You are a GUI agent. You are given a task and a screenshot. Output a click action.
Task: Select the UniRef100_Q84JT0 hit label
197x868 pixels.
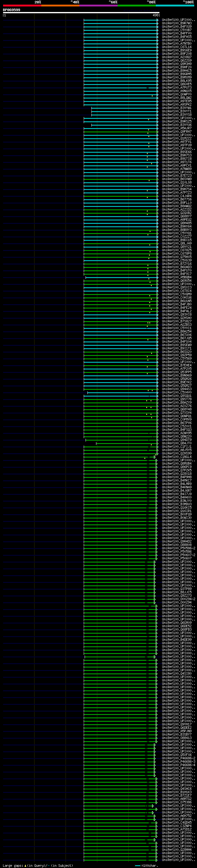(x=177, y=443)
